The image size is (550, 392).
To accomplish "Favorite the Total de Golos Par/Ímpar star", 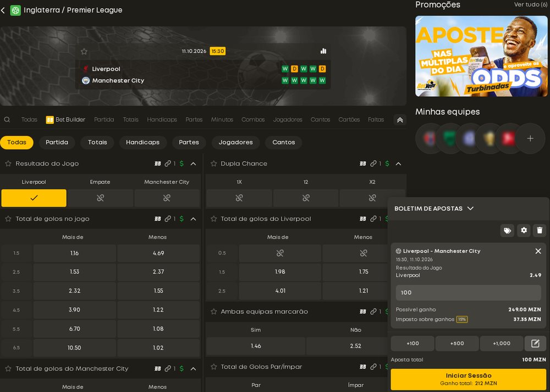I will click(x=213, y=367).
